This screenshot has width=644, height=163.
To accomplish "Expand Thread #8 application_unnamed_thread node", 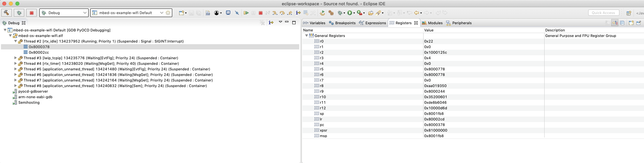I will (15, 86).
